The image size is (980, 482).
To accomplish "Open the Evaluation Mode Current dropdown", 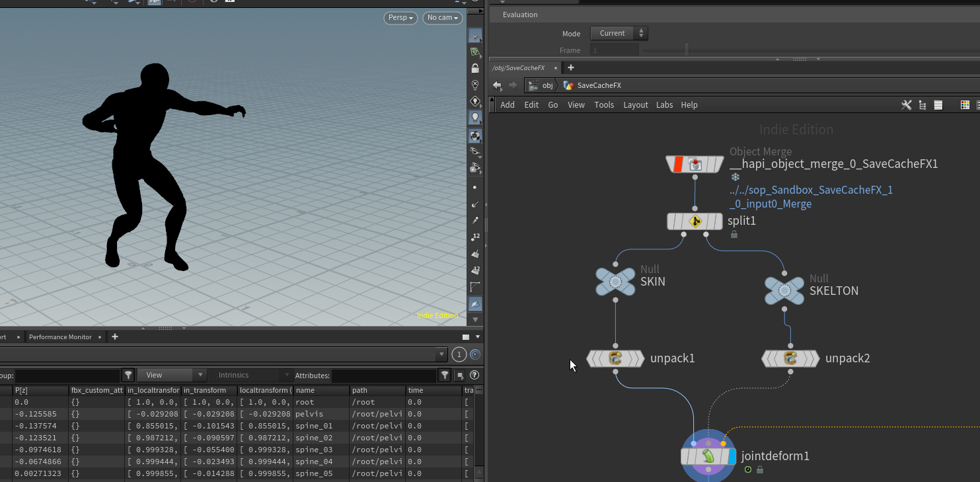I will click(x=619, y=34).
